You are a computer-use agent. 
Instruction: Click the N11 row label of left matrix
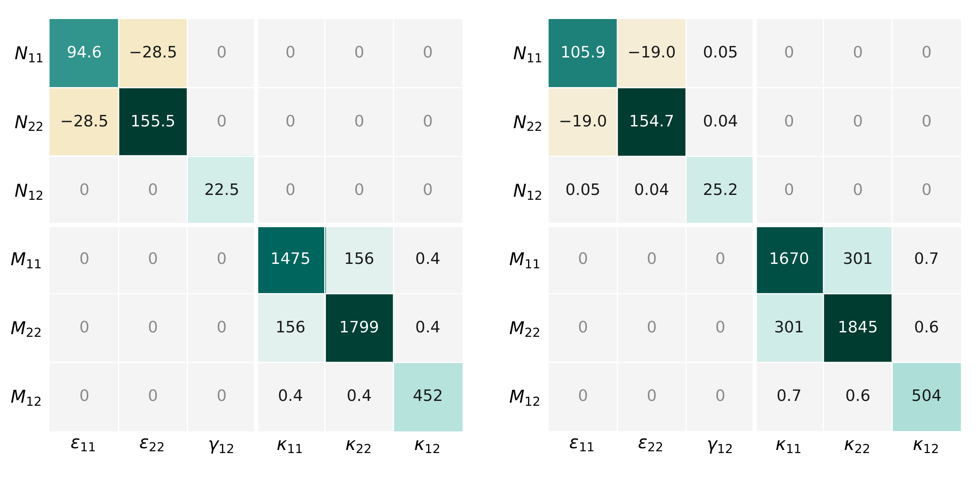click(29, 54)
